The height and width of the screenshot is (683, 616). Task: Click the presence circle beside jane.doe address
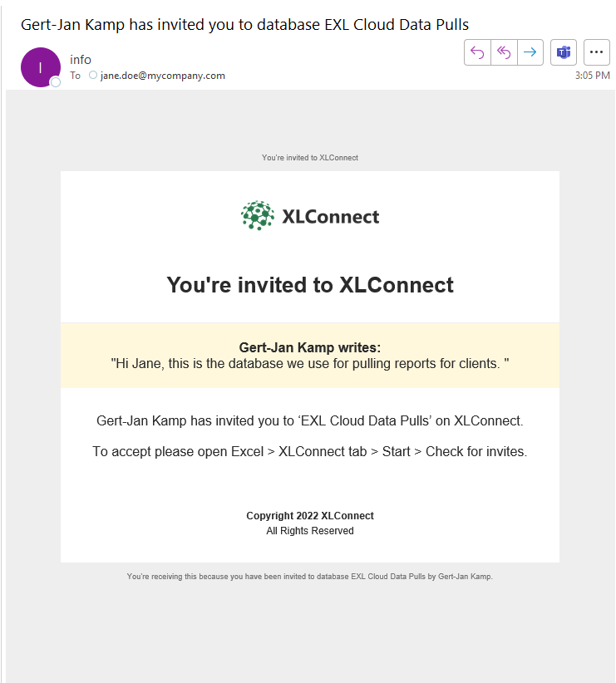[x=93, y=76]
